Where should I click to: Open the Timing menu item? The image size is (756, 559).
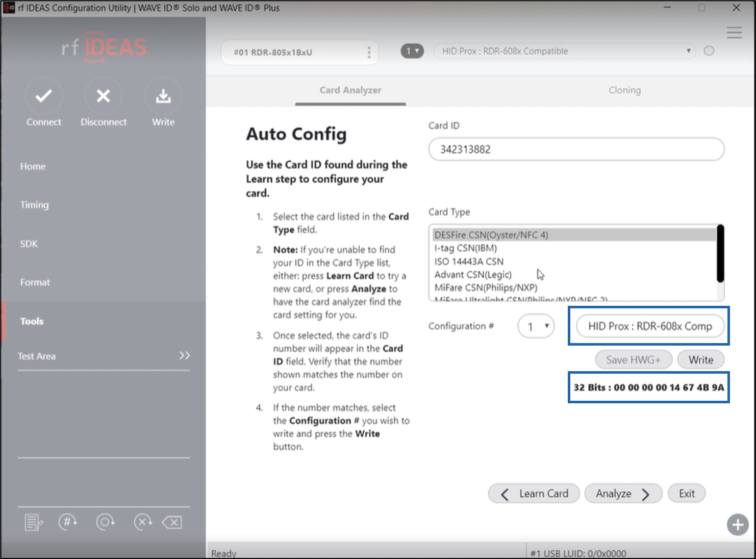coord(35,205)
